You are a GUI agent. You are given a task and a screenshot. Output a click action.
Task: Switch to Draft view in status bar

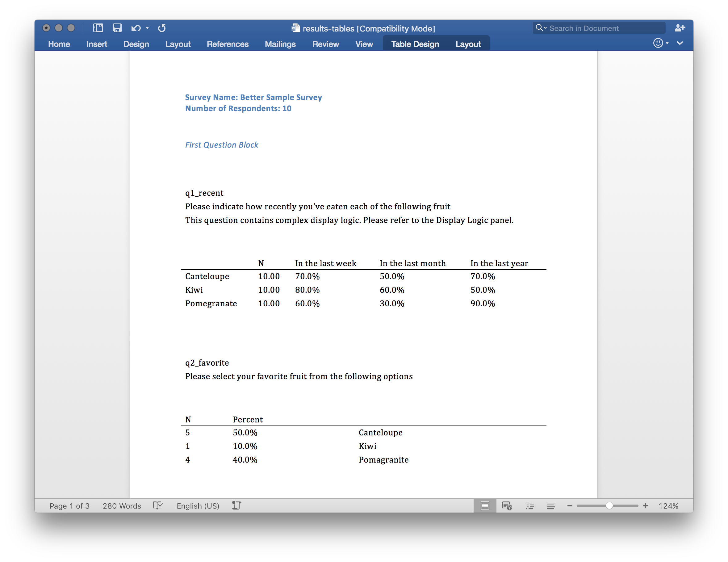[551, 506]
